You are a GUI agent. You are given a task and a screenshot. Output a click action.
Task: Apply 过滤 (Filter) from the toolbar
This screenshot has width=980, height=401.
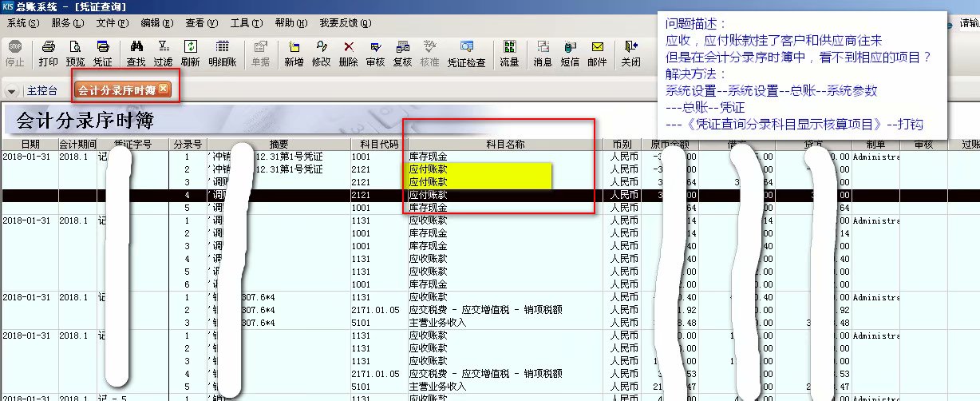click(163, 54)
